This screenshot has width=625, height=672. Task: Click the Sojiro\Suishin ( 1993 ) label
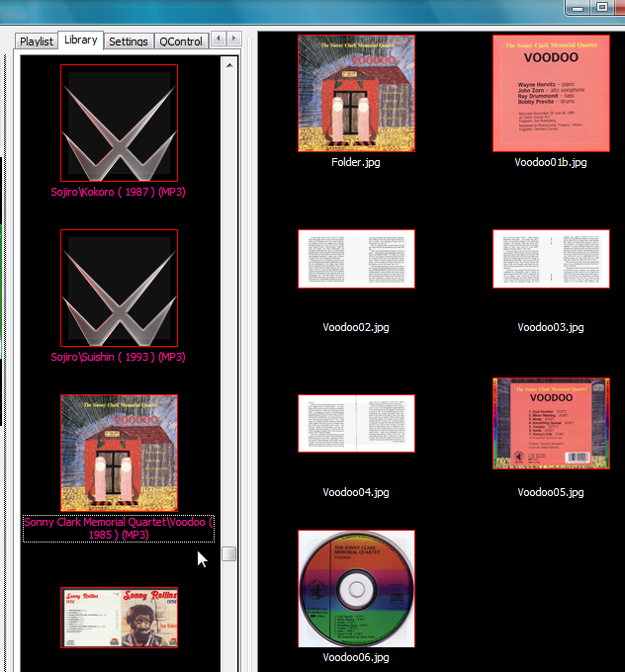pyautogui.click(x=118, y=357)
